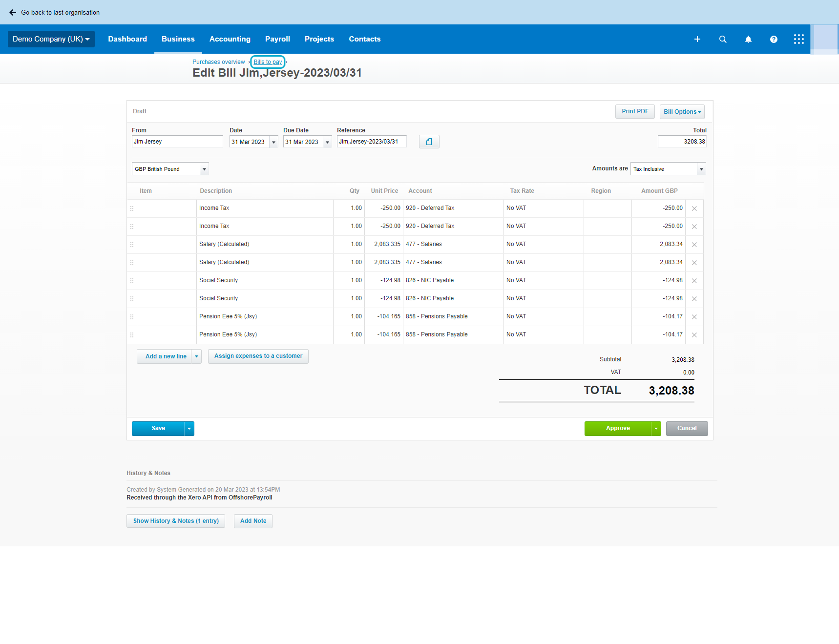839x644 pixels.
Task: Open the Due Date picker dropdown arrow
Action: point(328,142)
